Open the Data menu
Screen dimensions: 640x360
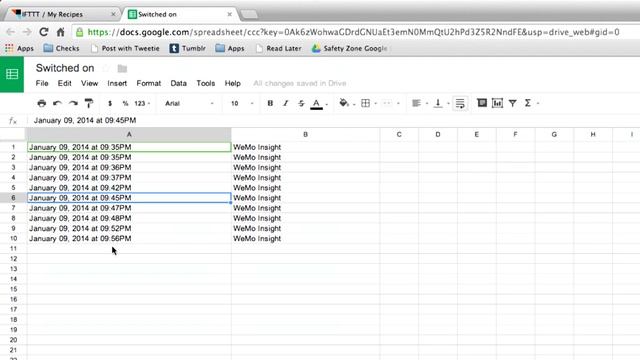[x=178, y=83]
